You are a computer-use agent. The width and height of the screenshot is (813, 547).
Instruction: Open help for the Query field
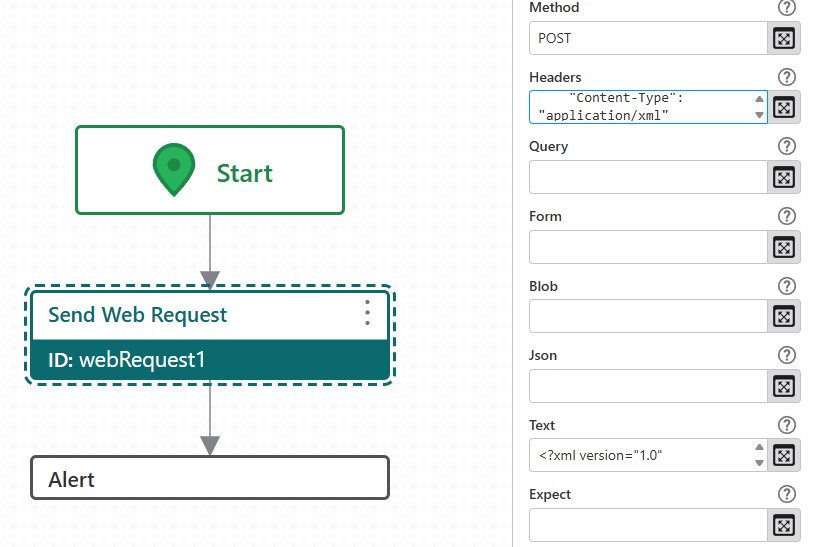coord(787,146)
